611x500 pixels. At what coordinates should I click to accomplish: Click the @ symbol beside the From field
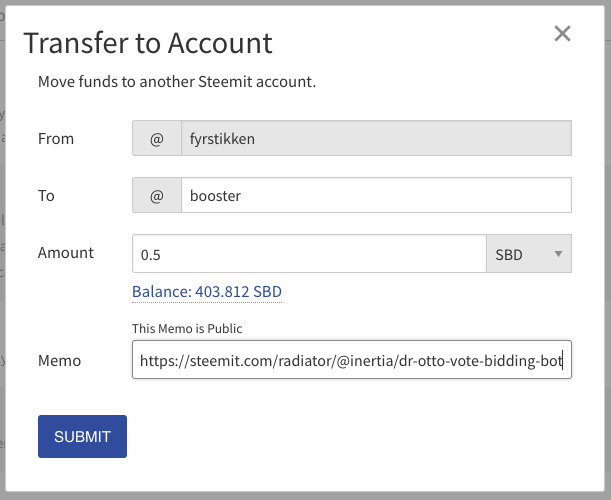coord(157,138)
